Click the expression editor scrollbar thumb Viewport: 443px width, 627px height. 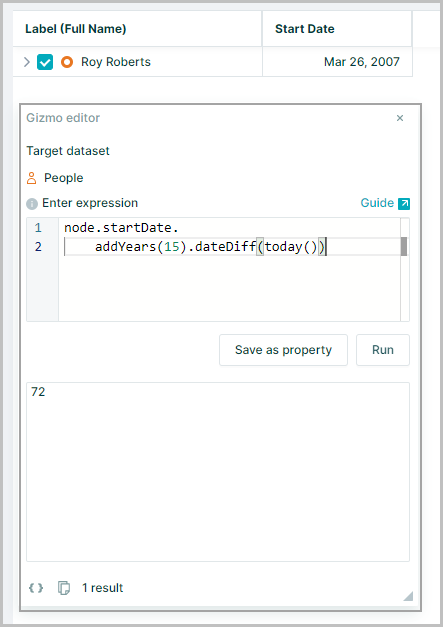[404, 246]
